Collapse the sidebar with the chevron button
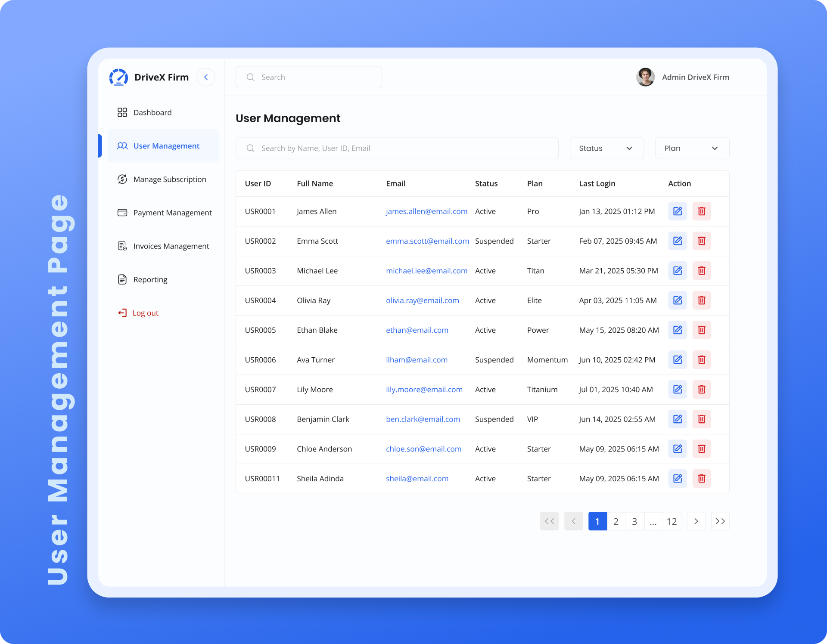 (206, 77)
